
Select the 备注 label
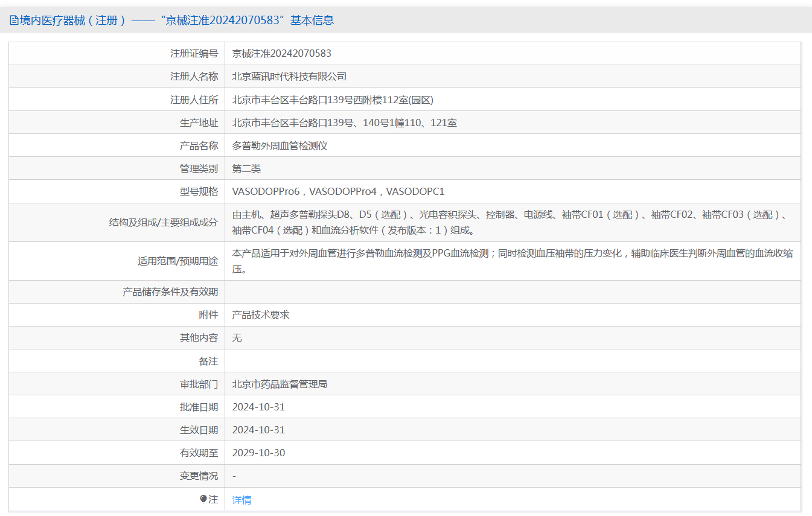(x=208, y=361)
